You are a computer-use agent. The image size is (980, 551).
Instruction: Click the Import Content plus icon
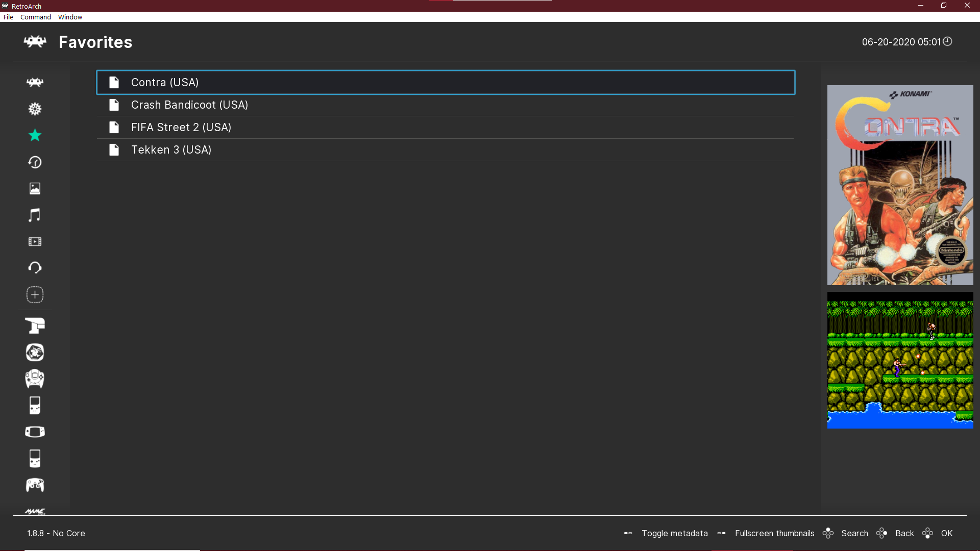(x=35, y=294)
